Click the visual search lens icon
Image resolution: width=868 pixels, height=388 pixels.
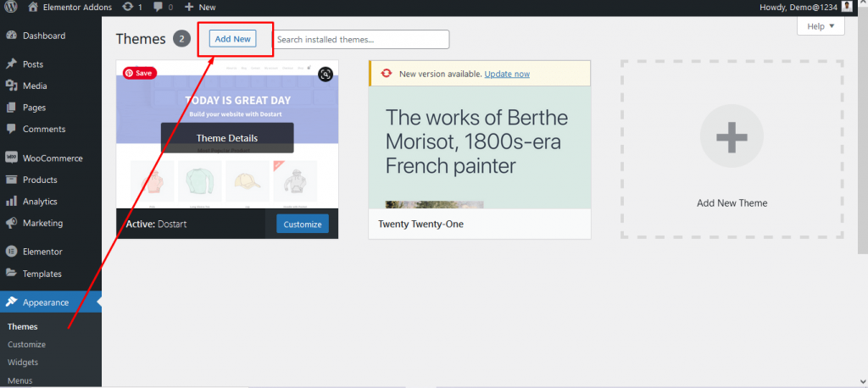(325, 75)
